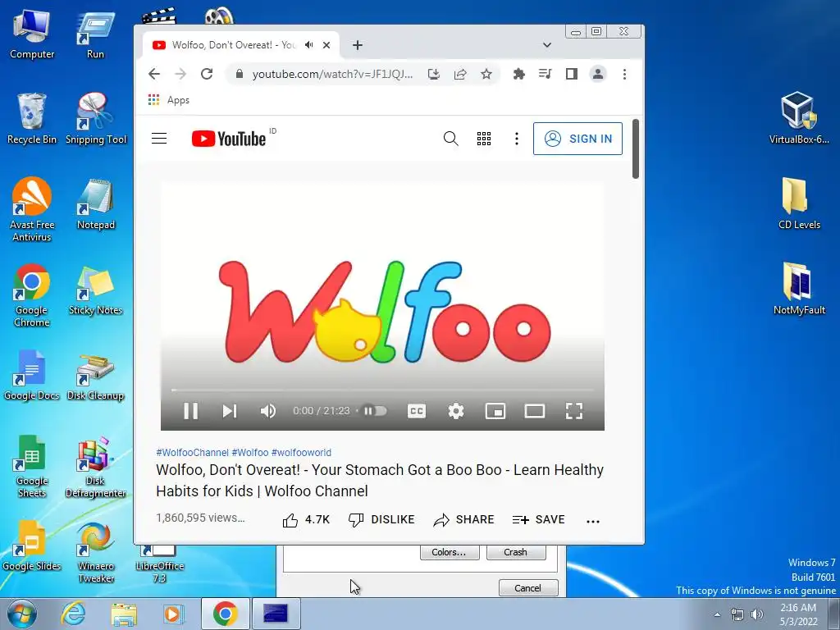840x630 pixels.
Task: Open Windows Explorer from taskbar
Action: click(124, 614)
